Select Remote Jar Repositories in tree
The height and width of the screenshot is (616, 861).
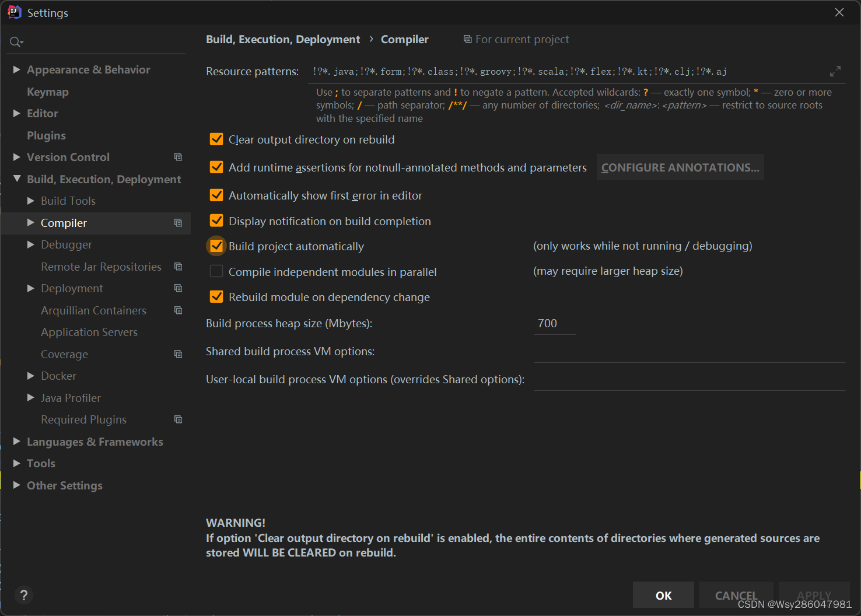tap(101, 267)
